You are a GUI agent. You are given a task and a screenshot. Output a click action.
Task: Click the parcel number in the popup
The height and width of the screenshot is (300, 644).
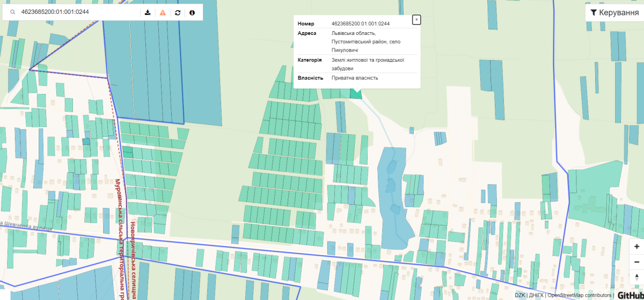point(361,24)
